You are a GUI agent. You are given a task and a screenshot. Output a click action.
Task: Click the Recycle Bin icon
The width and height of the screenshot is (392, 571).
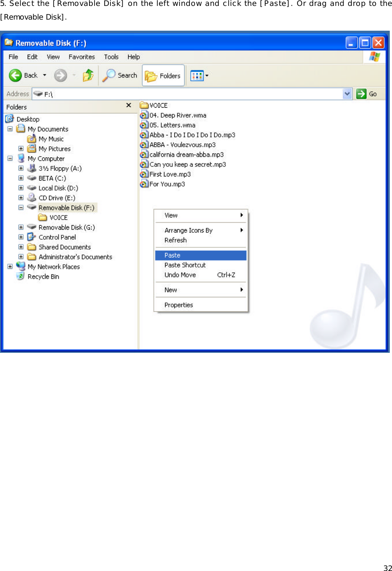[x=21, y=276]
